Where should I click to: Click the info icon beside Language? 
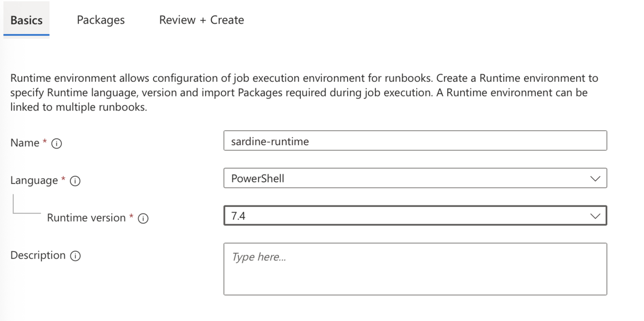tap(75, 181)
